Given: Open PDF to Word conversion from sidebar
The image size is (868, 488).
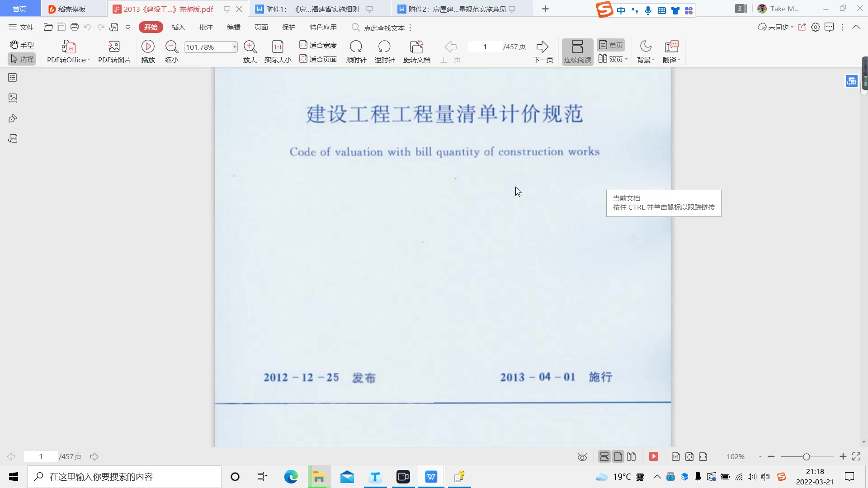Looking at the screenshot, I should point(12,139).
